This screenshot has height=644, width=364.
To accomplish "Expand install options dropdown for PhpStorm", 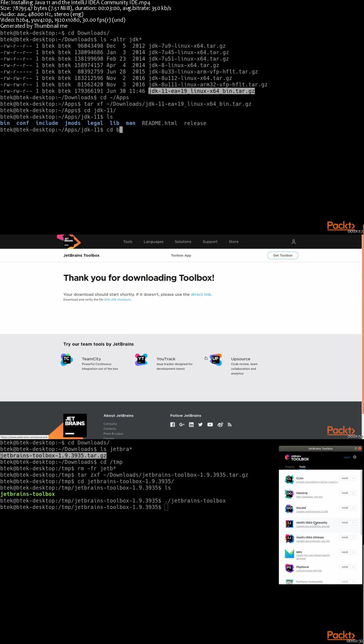I will click(x=353, y=567).
